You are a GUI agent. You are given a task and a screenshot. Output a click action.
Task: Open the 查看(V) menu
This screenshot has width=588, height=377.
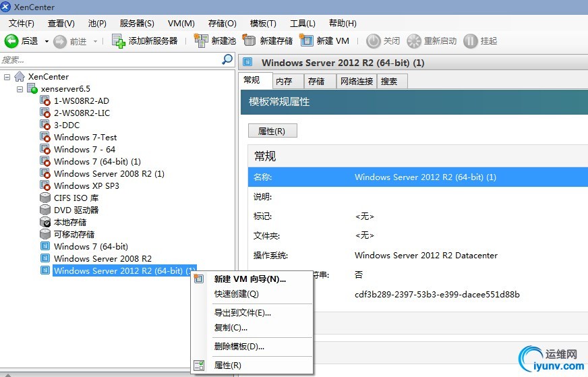coord(61,23)
